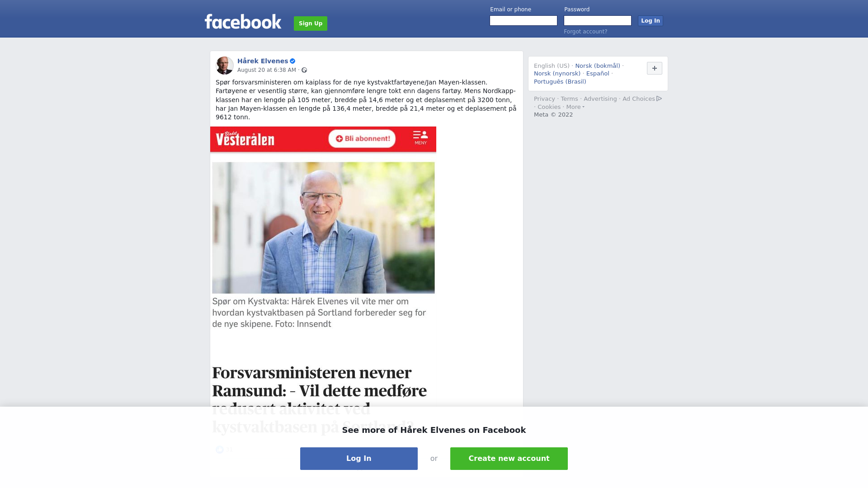Click the public globe icon beside timestamp
Viewport: 868px width, 488px height.
(x=304, y=70)
